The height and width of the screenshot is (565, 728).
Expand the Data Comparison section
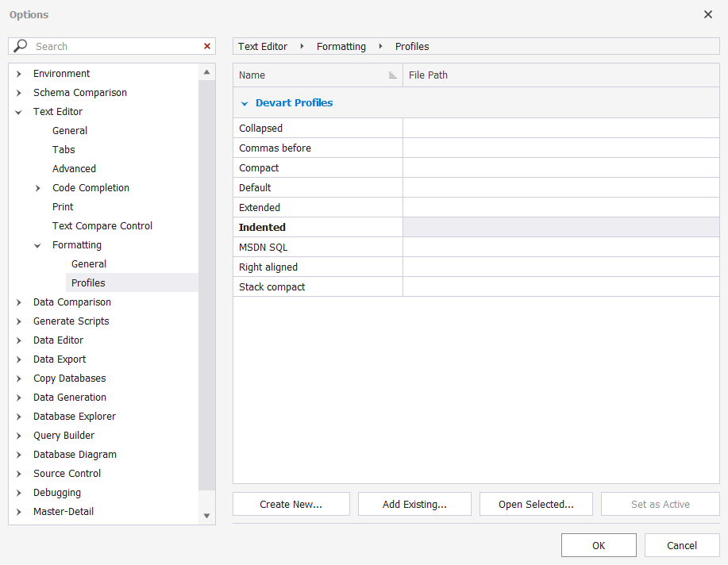pyautogui.click(x=17, y=302)
